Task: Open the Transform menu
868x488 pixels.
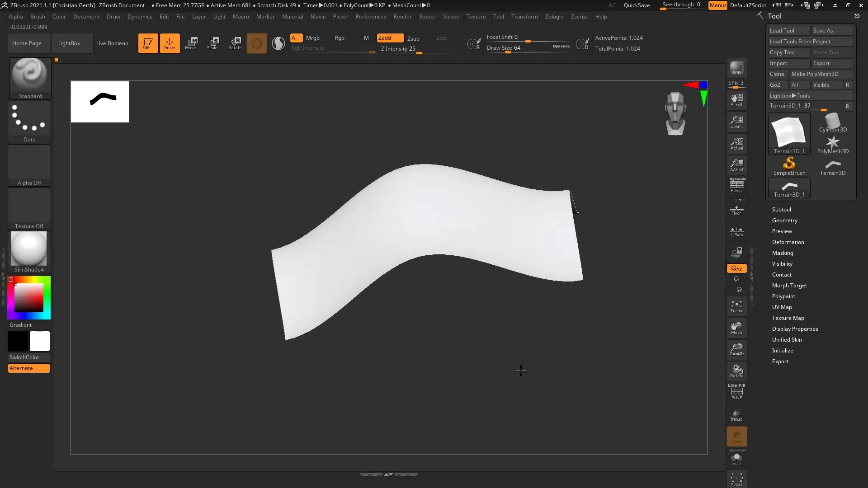Action: 524,17
